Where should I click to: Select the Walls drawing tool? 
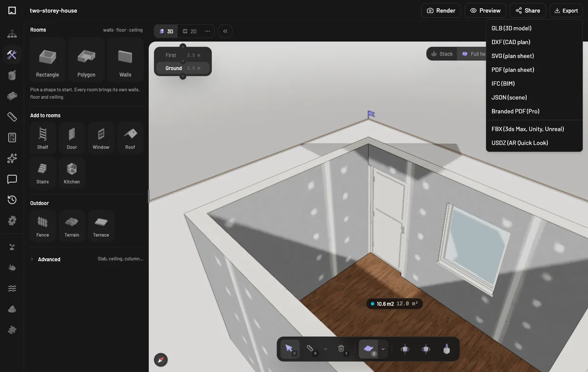[125, 60]
